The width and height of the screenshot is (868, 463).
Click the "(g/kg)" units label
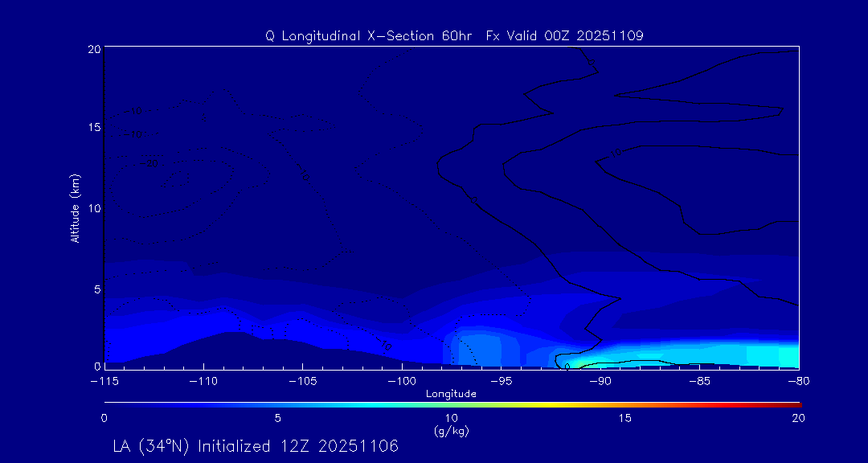[451, 432]
